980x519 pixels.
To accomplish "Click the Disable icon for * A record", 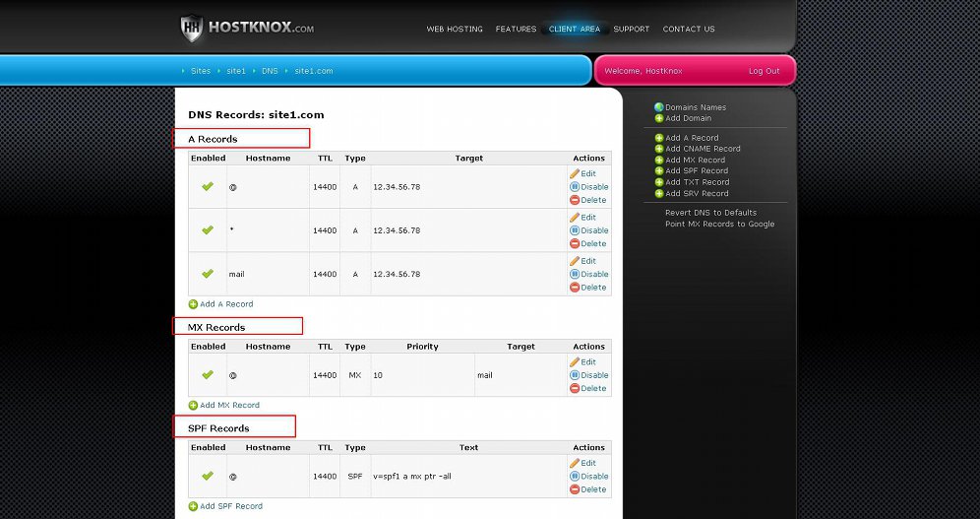I will click(575, 230).
